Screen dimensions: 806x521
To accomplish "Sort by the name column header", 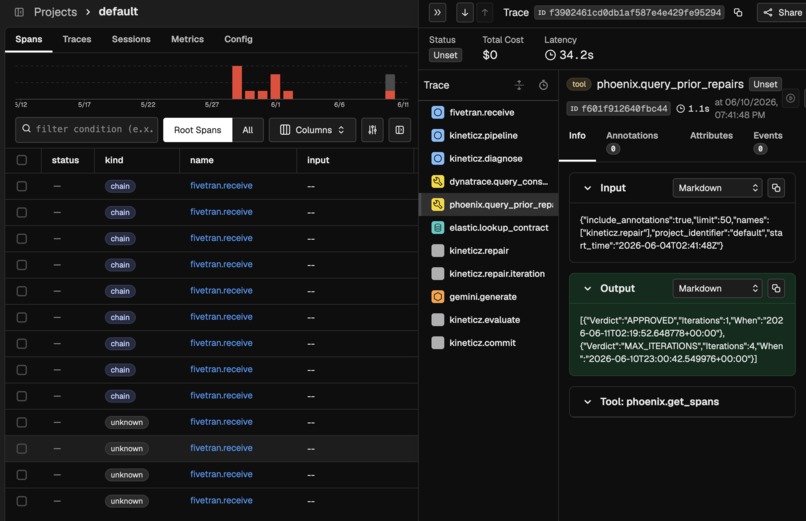I will tap(202, 160).
